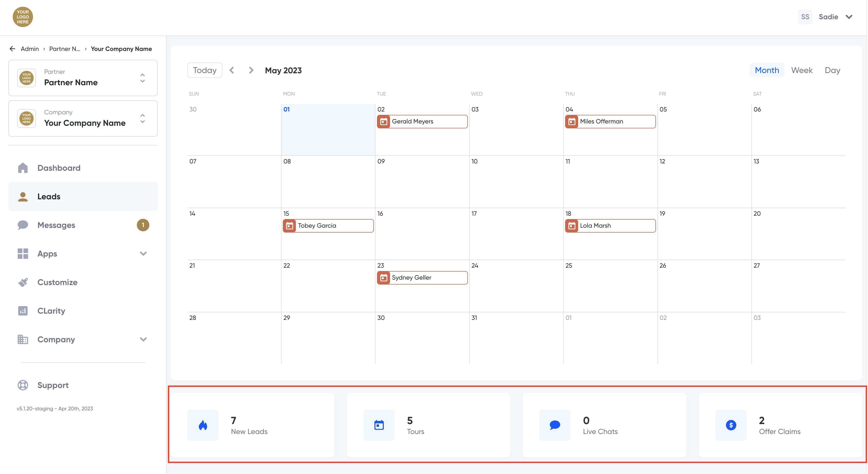Open Sadie user account dropdown
The height and width of the screenshot is (474, 868).
click(x=849, y=17)
